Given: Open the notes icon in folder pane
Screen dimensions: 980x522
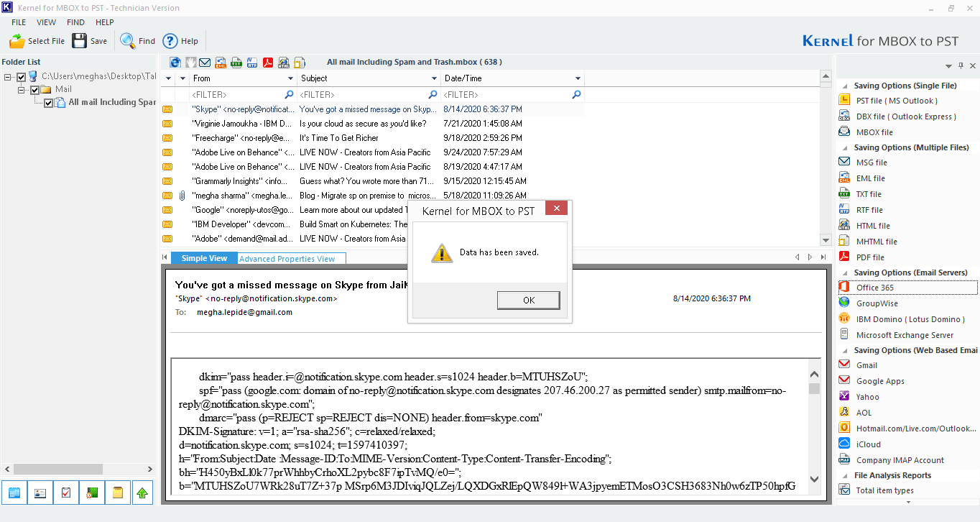Looking at the screenshot, I should pos(117,493).
